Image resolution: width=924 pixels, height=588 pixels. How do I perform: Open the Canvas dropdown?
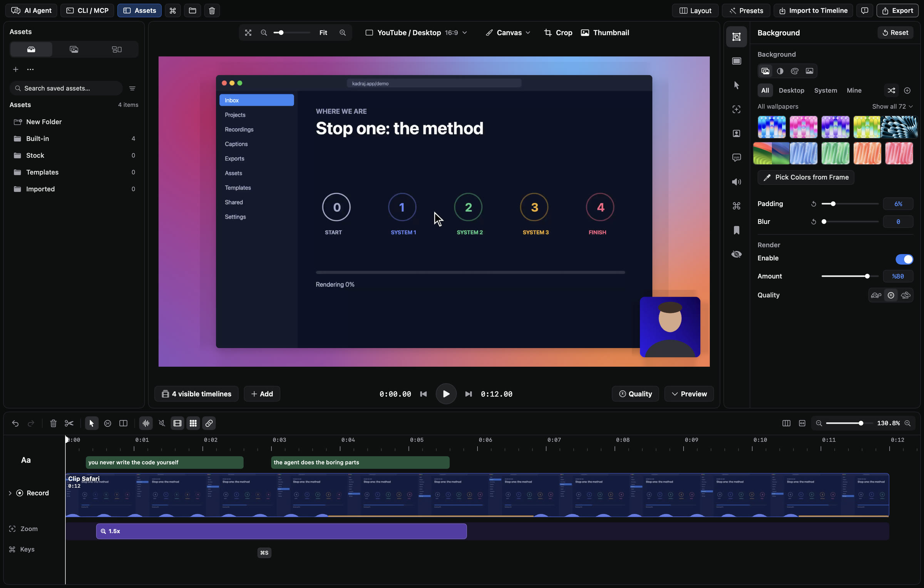(x=508, y=33)
